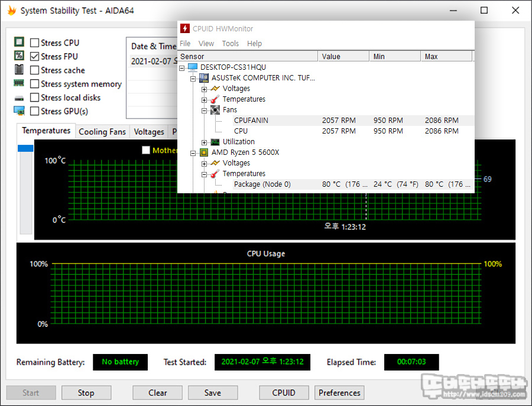
Task: Toggle the Motherboard graph legend checkbox
Action: pyautogui.click(x=146, y=150)
